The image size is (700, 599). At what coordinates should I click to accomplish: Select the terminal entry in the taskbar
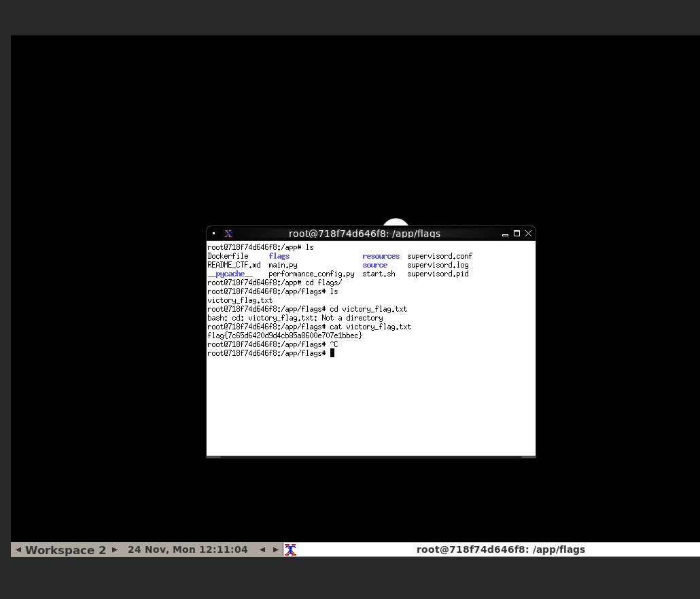coord(500,549)
